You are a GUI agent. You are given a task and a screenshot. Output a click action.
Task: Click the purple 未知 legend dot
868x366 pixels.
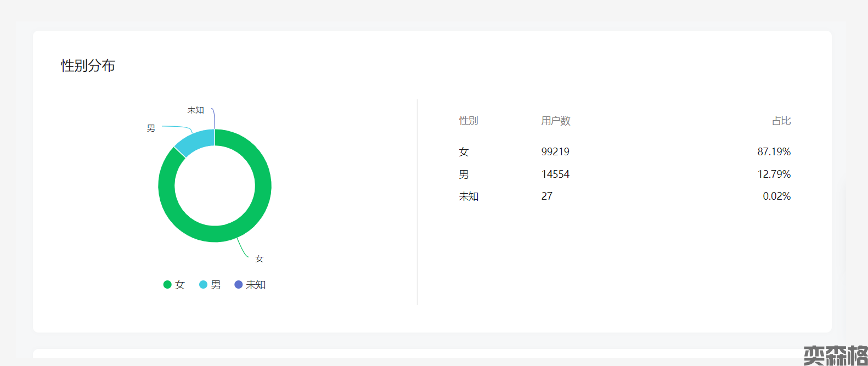pyautogui.click(x=238, y=284)
